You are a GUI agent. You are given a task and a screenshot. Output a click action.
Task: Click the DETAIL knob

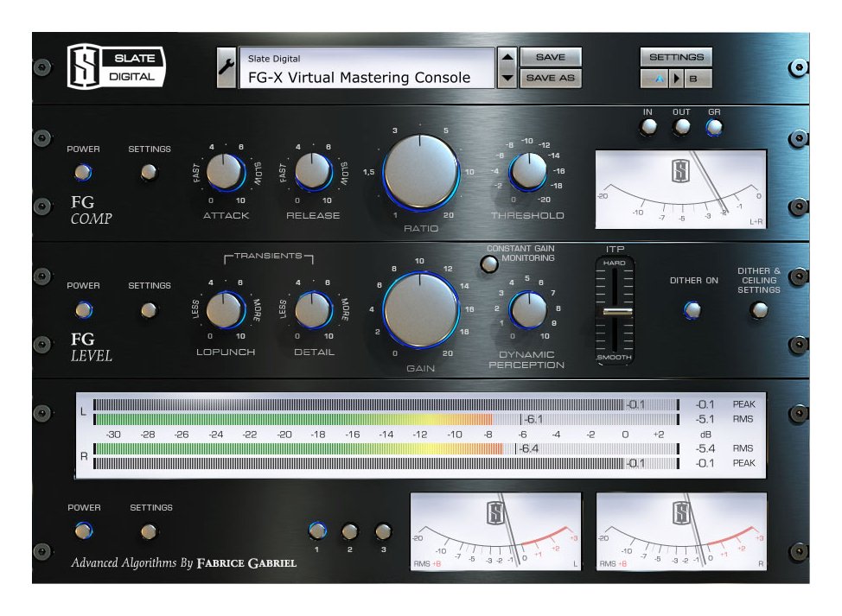[x=314, y=309]
